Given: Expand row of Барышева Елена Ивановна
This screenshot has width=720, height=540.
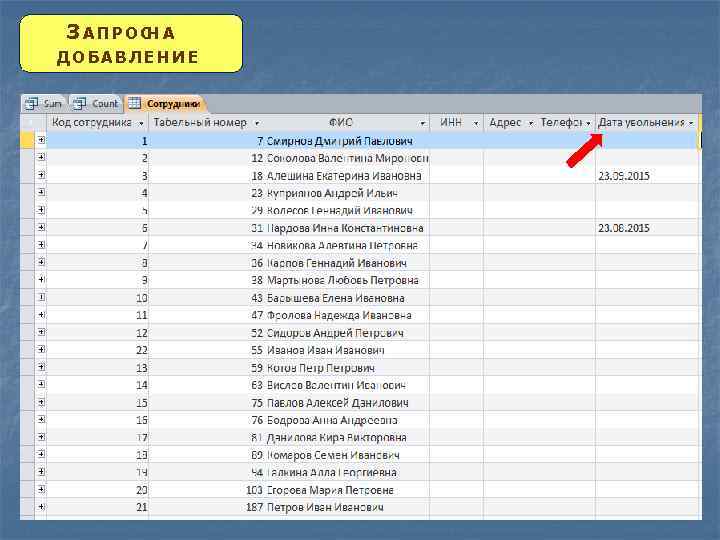Looking at the screenshot, I should click(41, 297).
